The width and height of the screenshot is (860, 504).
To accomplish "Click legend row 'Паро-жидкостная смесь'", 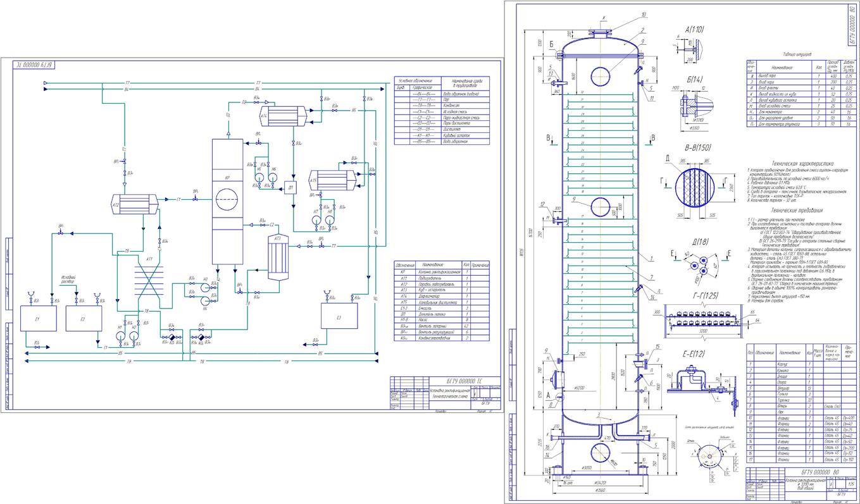I will 442,118.
